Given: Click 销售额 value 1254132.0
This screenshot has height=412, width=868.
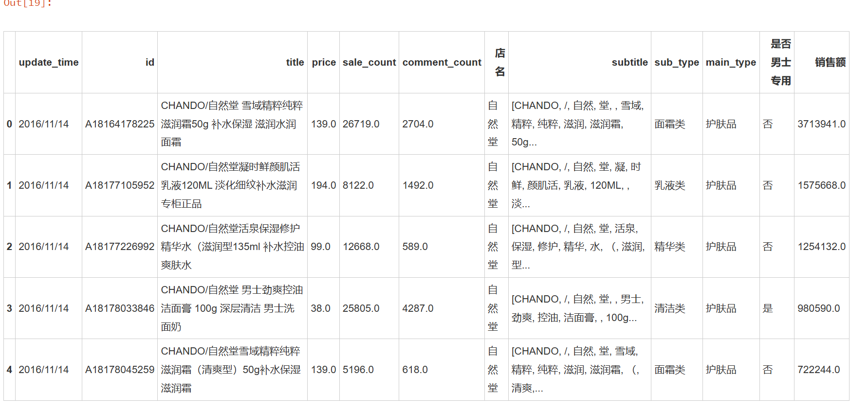Looking at the screenshot, I should point(821,247).
